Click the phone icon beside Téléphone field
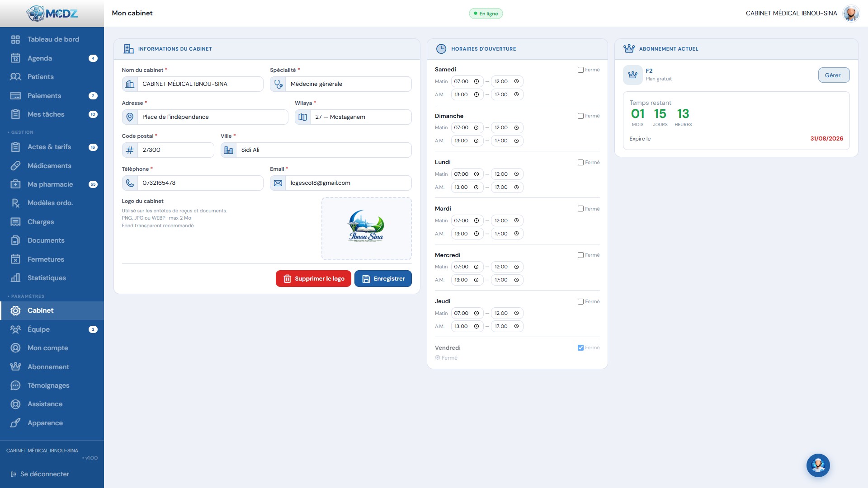This screenshot has height=488, width=868. click(x=130, y=183)
